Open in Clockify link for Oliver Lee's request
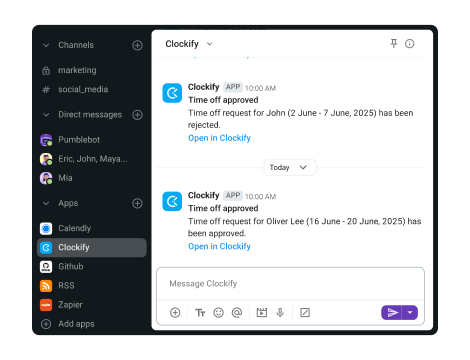The width and height of the screenshot is (470, 360). point(219,246)
